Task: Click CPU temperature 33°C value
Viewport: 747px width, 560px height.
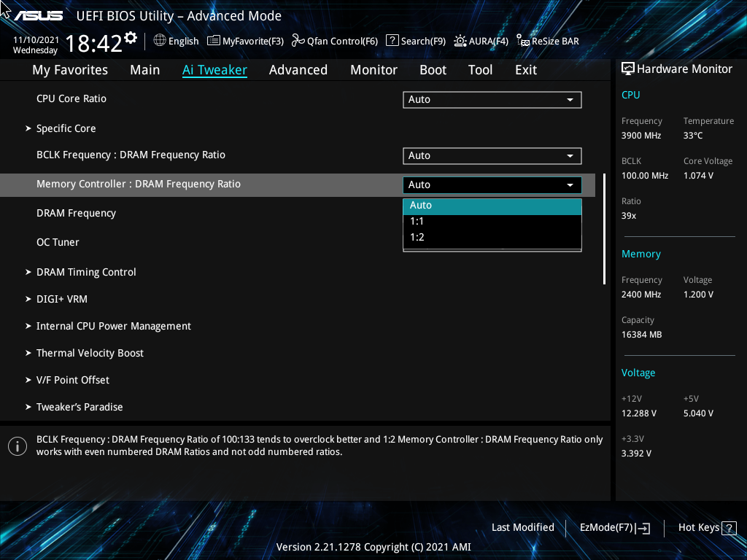Action: click(693, 136)
